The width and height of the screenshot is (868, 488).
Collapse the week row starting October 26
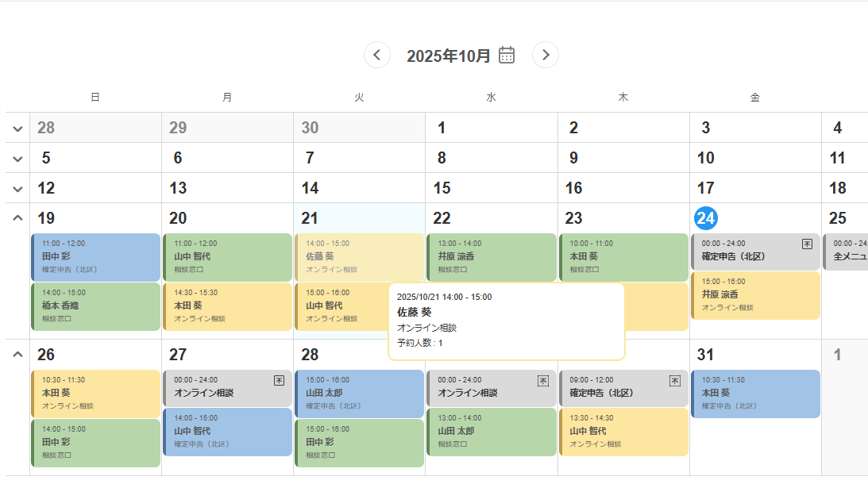tap(17, 355)
